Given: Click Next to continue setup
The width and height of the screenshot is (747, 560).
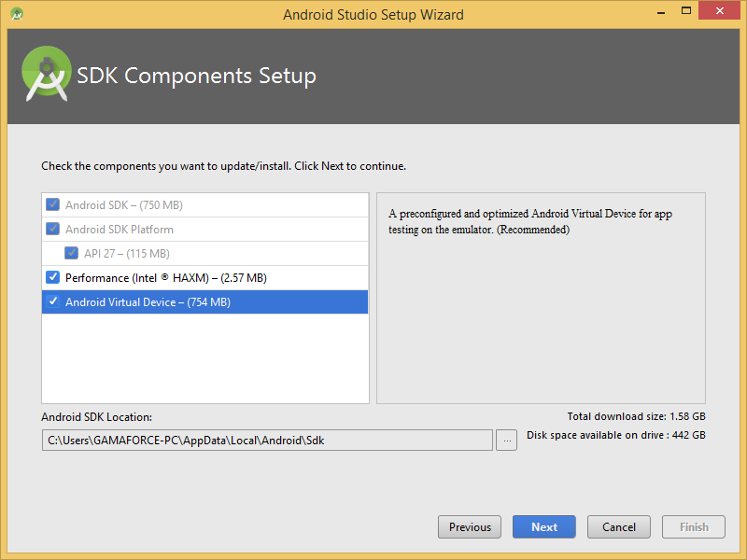Looking at the screenshot, I should pos(544,526).
